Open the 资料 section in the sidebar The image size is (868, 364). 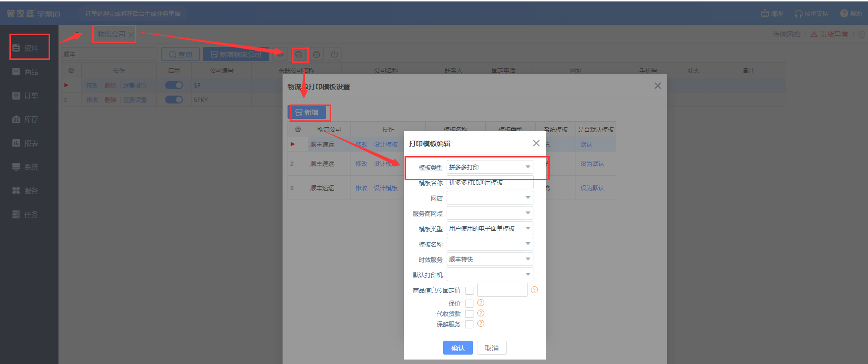26,48
